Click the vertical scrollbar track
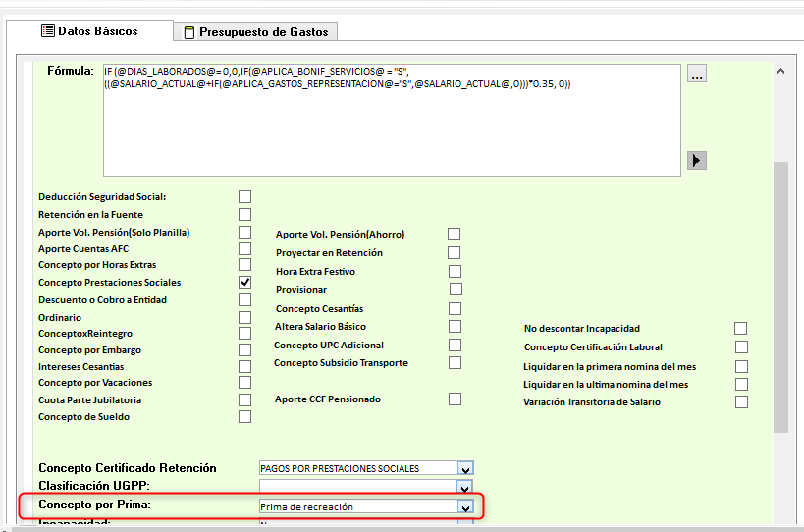804x532 pixels. 780,294
